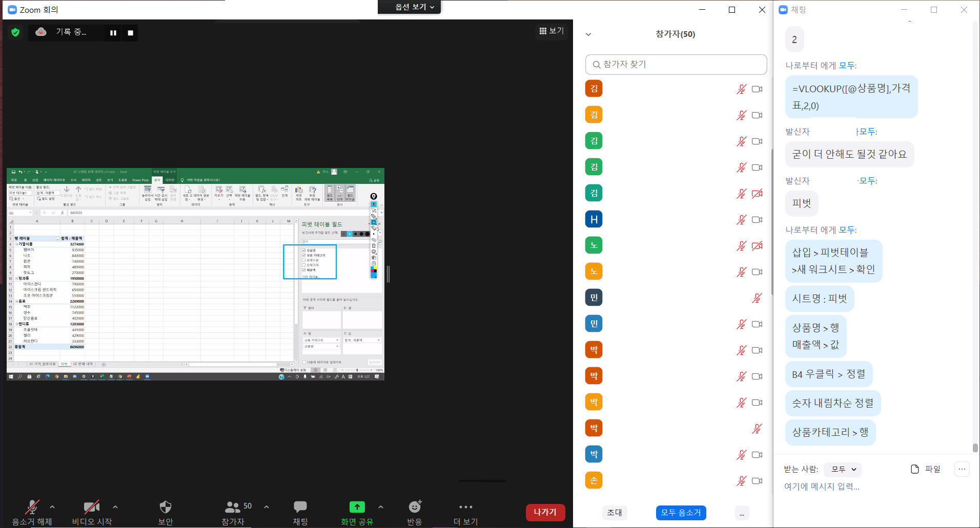Start video with 비디오 시작
Viewport: 980px width, 528px height.
pyautogui.click(x=92, y=512)
